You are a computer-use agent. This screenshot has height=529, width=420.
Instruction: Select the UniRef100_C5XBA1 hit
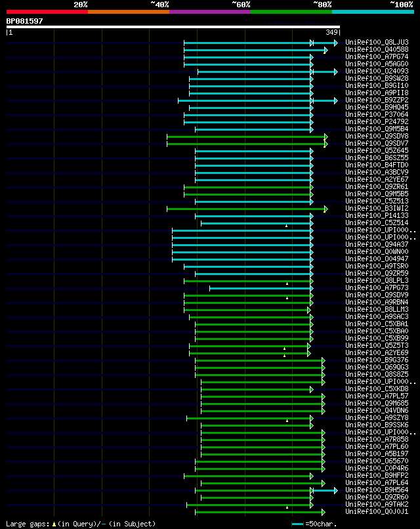377,324
